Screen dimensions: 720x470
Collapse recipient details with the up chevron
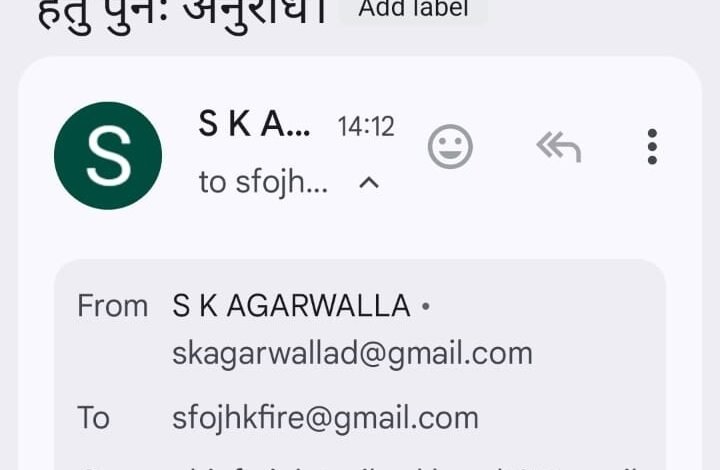tap(369, 183)
